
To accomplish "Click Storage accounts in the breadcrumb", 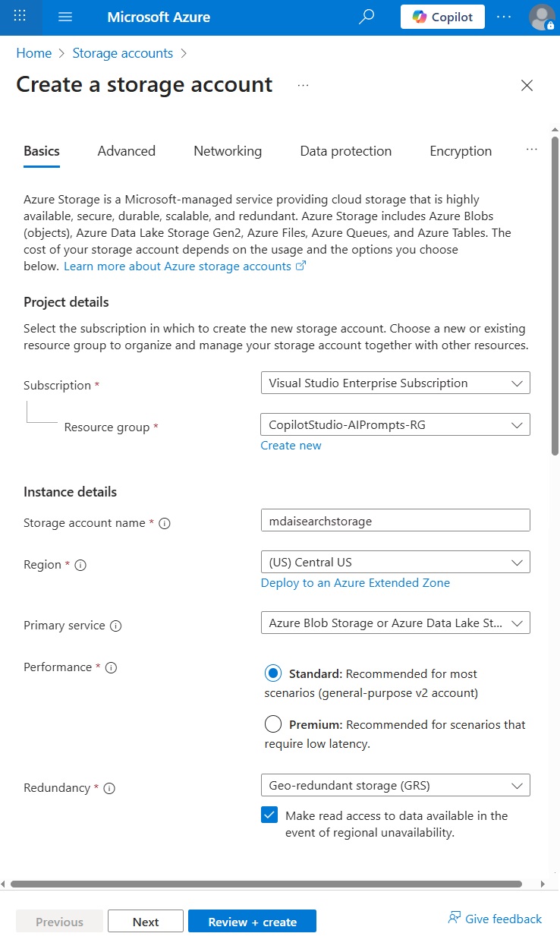I will tap(122, 52).
